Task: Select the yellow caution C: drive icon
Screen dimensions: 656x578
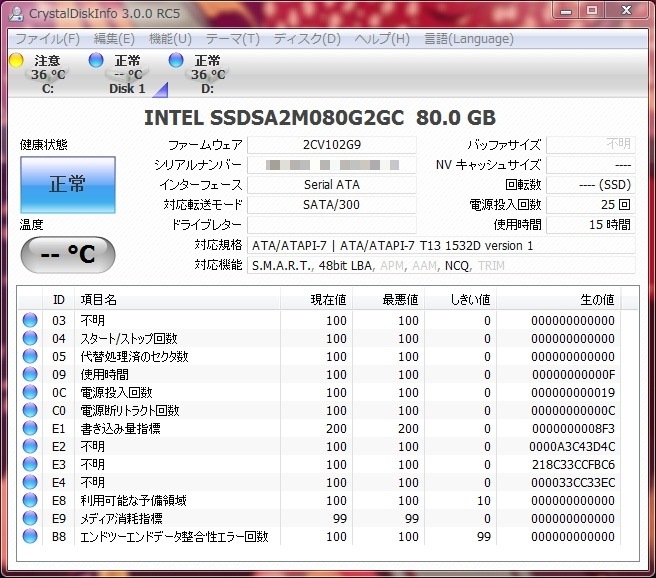Action: [16, 61]
